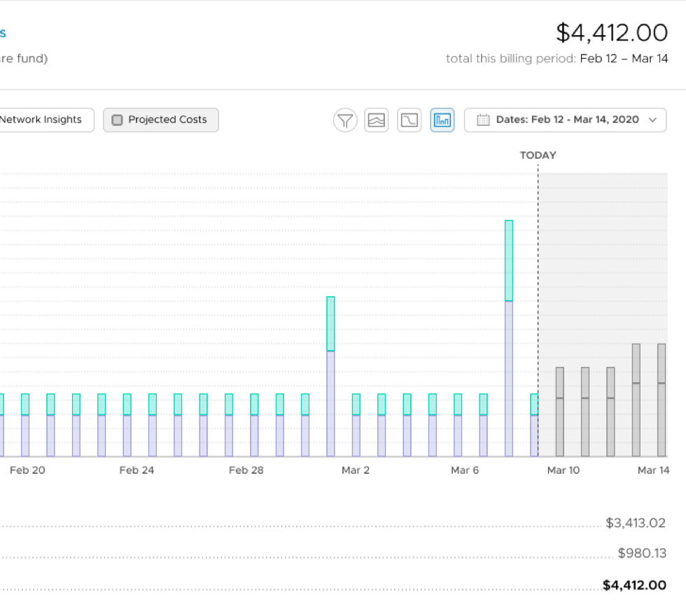
Task: Click the tallest bar before TODAY
Action: tap(509, 338)
